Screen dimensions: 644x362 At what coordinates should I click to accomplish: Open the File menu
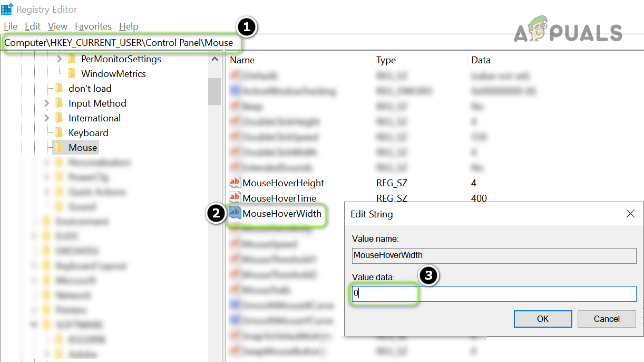point(11,26)
